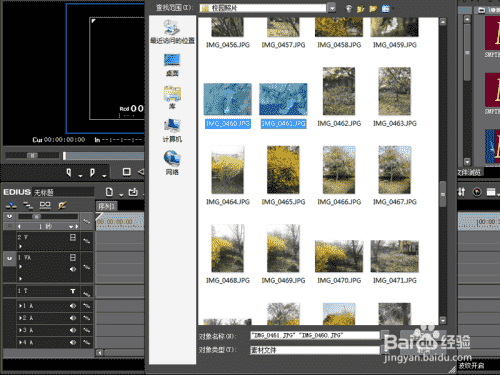Click the New Sequence document icon

point(109,192)
